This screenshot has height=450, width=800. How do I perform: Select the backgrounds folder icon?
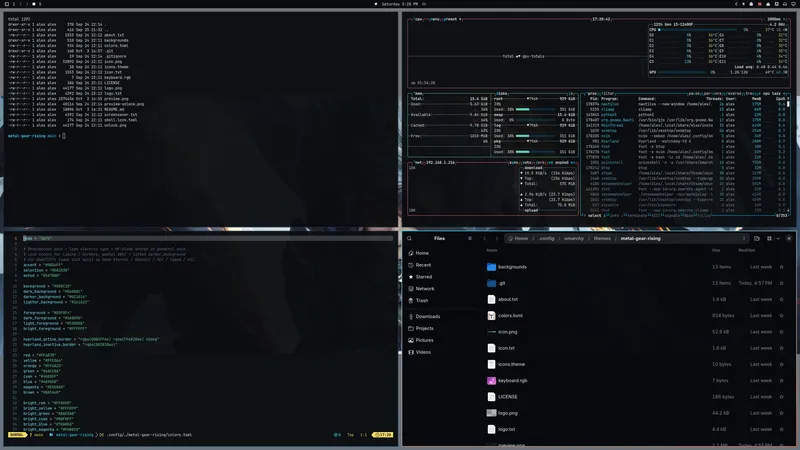click(491, 267)
